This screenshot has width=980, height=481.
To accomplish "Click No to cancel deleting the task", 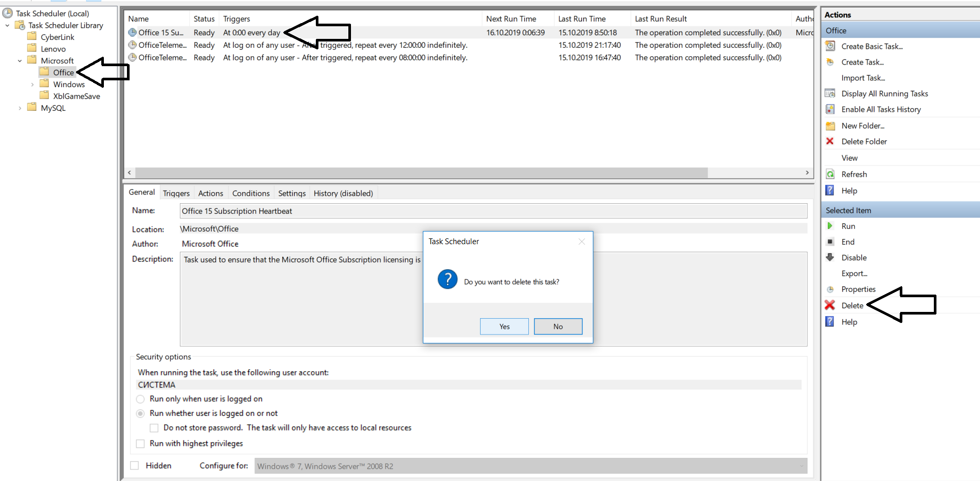I will [558, 326].
